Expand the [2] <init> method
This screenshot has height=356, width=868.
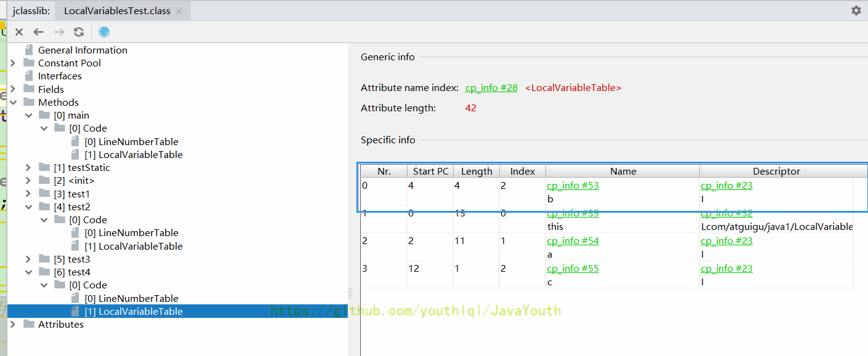coord(28,181)
